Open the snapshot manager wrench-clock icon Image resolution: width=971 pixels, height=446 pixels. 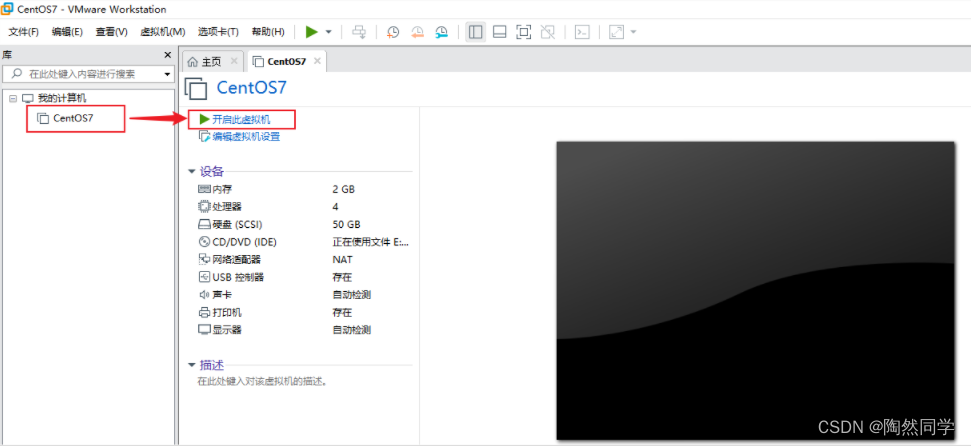(442, 32)
